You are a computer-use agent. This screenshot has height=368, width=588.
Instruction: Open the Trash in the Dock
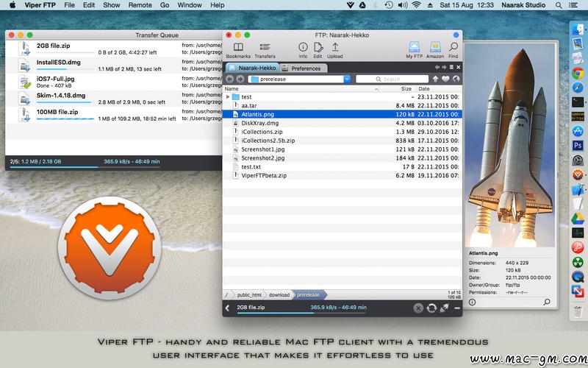point(578,311)
